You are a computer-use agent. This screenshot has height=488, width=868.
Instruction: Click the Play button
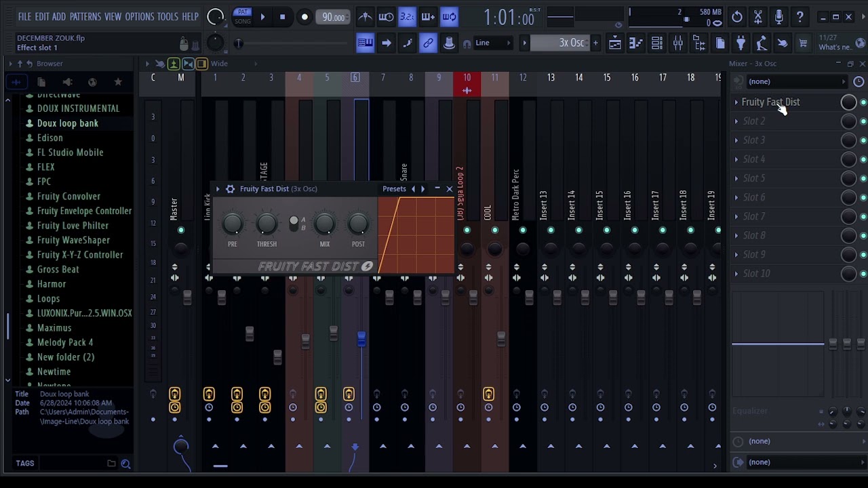click(262, 17)
